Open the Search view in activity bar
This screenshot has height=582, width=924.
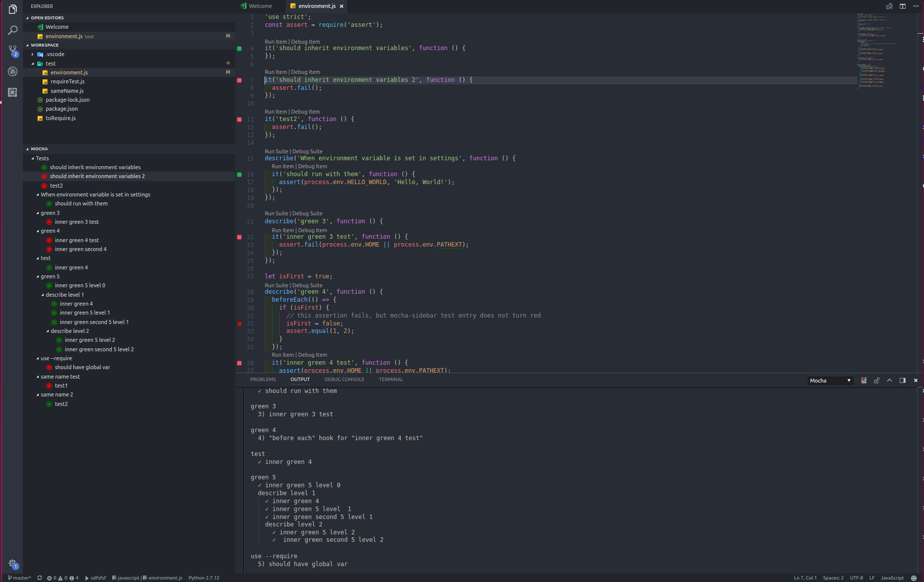(x=12, y=30)
